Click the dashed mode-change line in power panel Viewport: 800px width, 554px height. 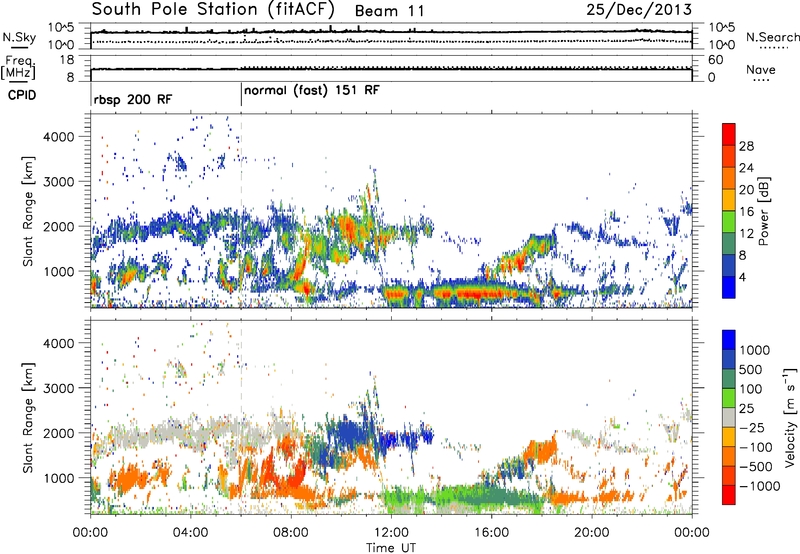point(241,211)
